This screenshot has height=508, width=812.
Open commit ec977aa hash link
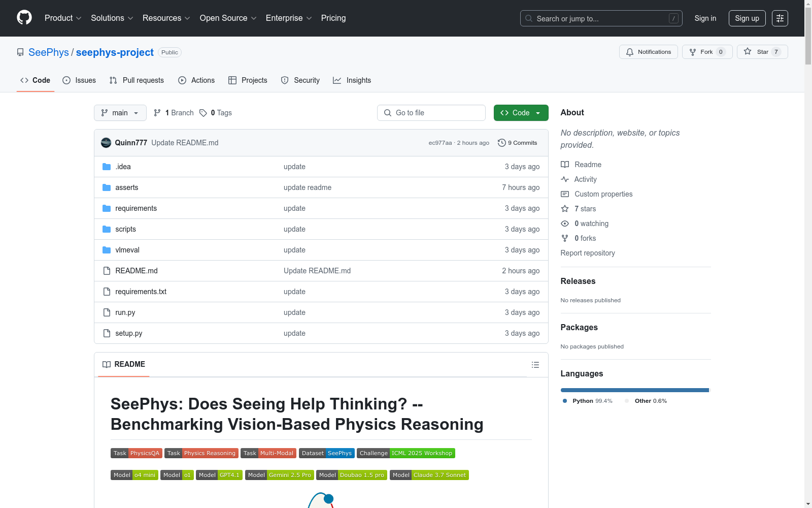coord(440,143)
